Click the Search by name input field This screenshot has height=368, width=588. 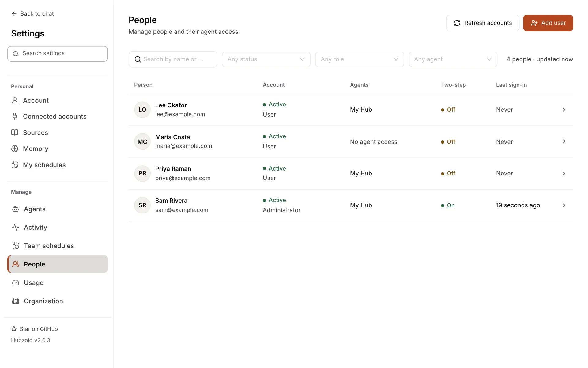173,59
